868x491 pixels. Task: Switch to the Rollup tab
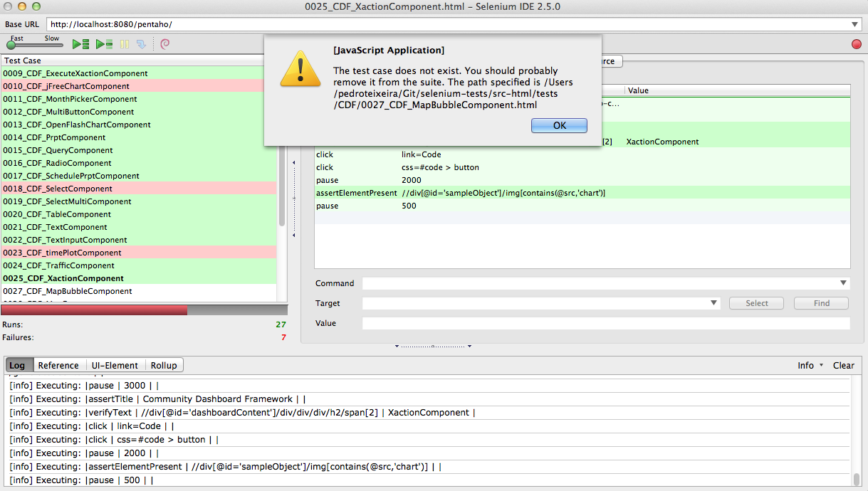click(x=164, y=365)
